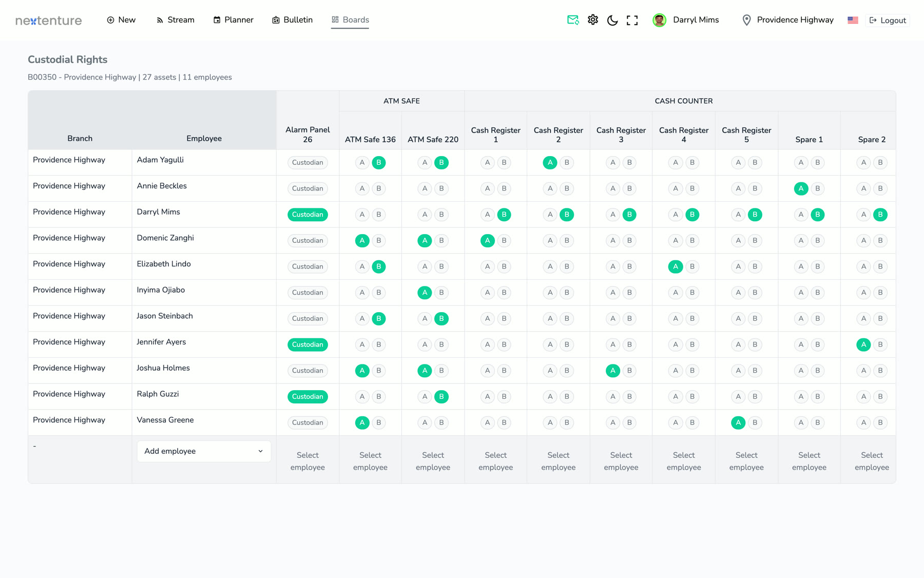This screenshot has height=578, width=924.
Task: Click the Jason Steinbach employee name
Action: (165, 316)
